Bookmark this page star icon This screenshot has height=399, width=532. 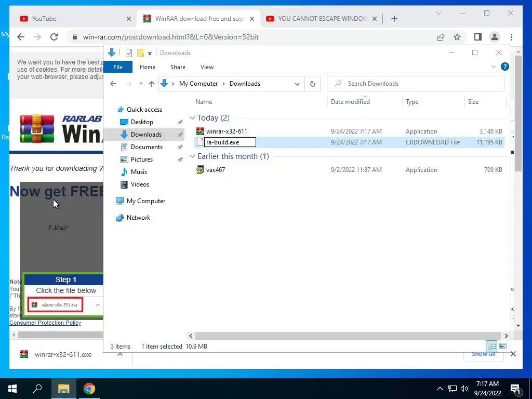(x=457, y=37)
